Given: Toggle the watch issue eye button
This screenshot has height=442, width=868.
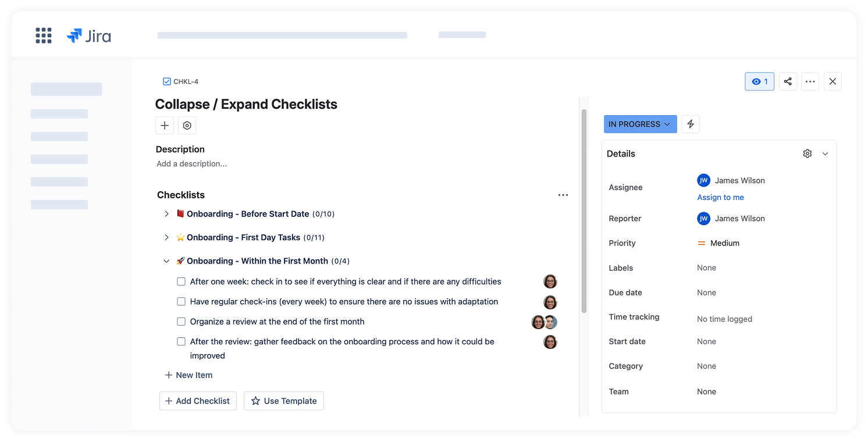Looking at the screenshot, I should tap(759, 81).
